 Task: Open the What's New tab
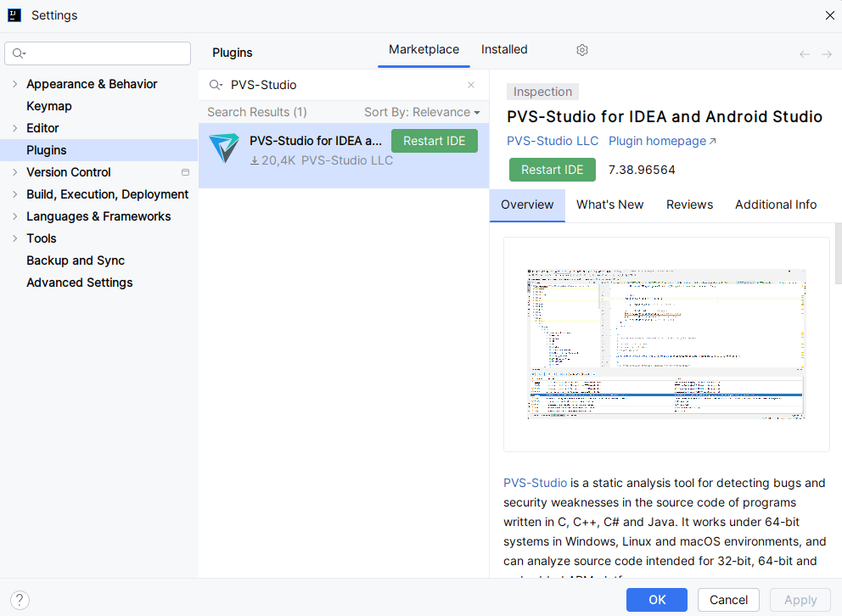coord(609,204)
